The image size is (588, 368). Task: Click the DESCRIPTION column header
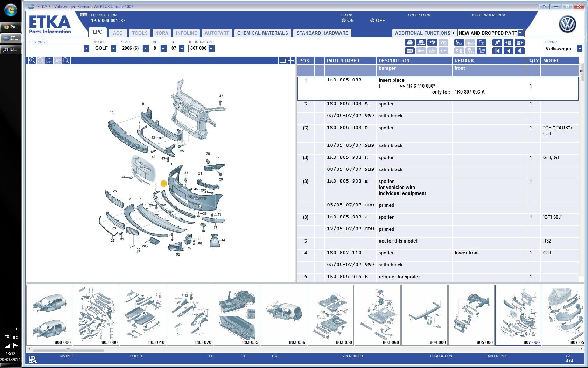[414, 61]
